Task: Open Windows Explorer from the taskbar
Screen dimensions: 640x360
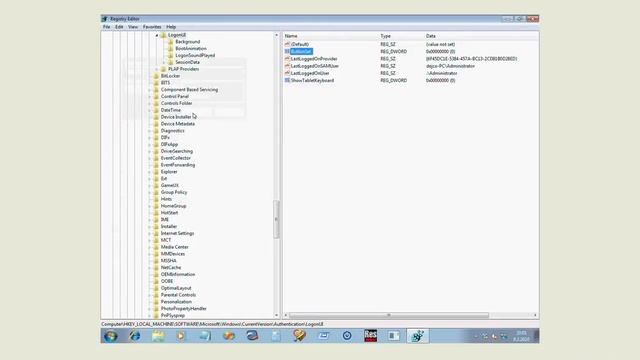Action: click(158, 336)
